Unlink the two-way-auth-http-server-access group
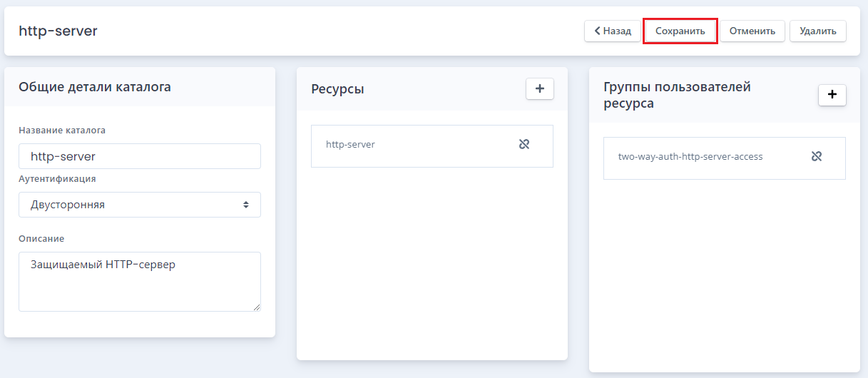Viewport: 868px width, 378px height. point(817,156)
